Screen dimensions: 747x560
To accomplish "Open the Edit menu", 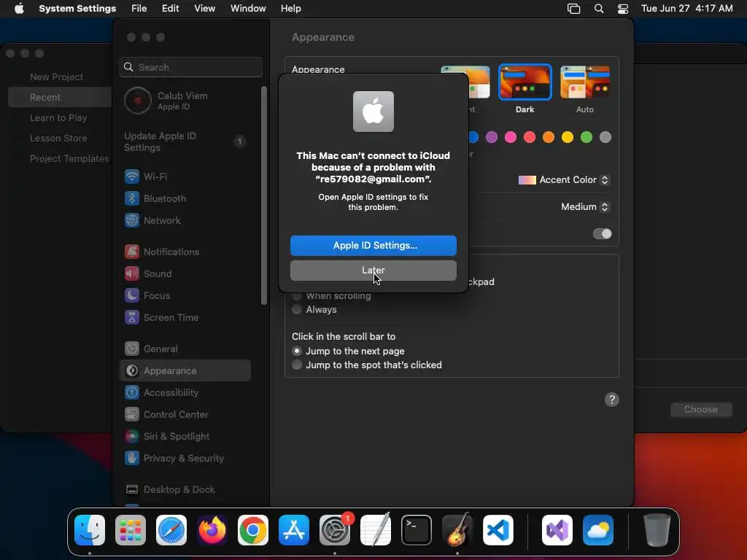I will pos(170,9).
